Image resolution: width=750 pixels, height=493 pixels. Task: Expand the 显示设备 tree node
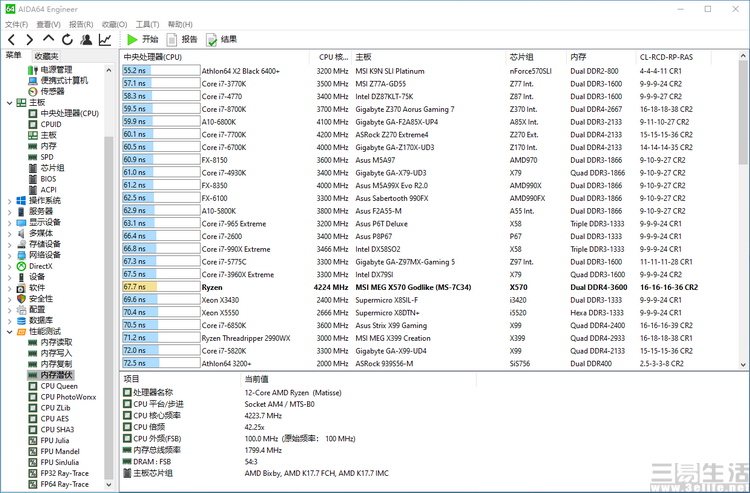click(10, 223)
